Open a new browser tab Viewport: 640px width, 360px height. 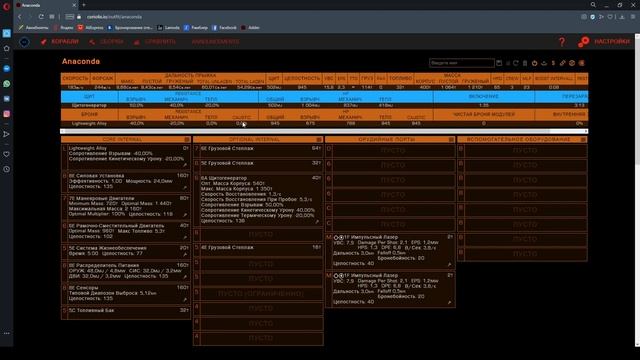(x=84, y=5)
